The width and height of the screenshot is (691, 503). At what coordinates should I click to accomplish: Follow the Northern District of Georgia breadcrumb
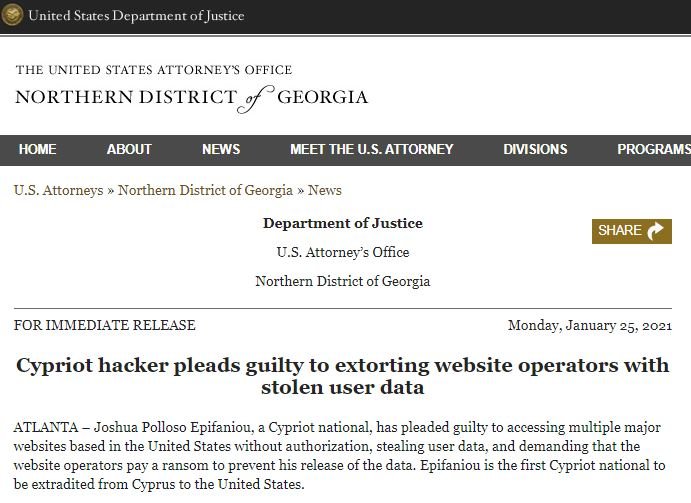tap(205, 190)
